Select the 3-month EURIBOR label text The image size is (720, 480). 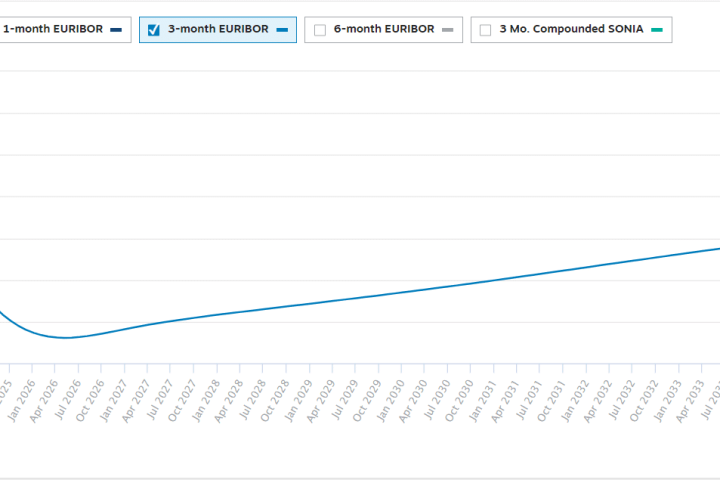click(218, 29)
